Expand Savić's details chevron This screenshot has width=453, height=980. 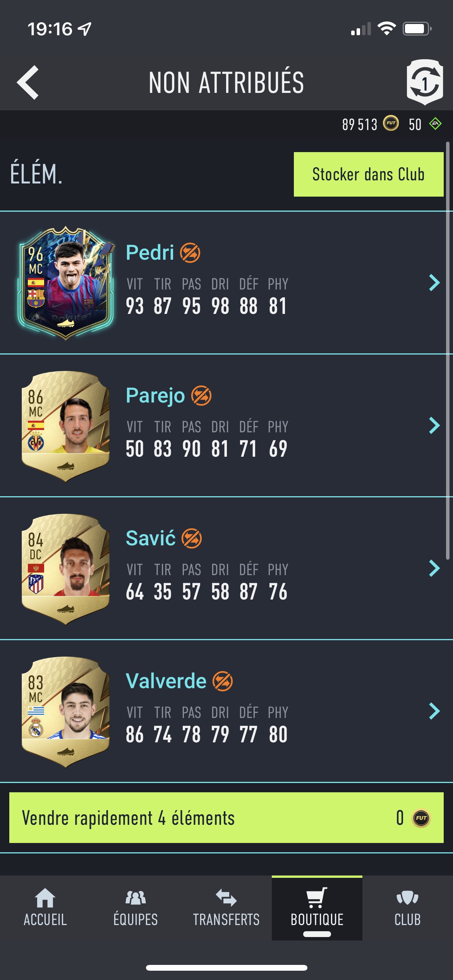click(x=434, y=568)
